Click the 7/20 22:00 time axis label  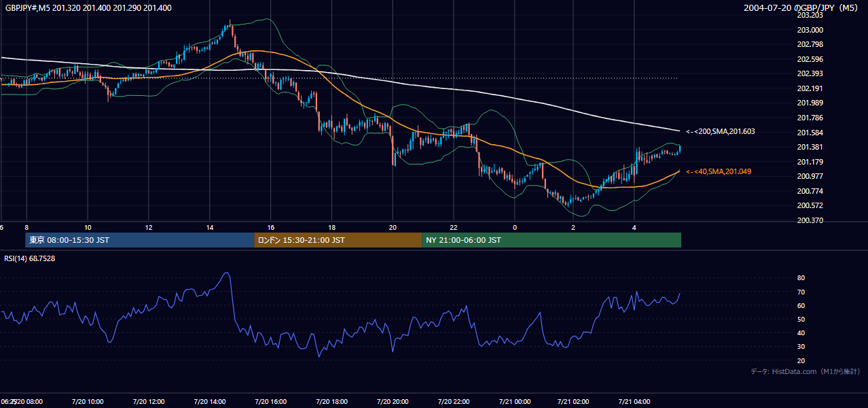pyautogui.click(x=454, y=402)
